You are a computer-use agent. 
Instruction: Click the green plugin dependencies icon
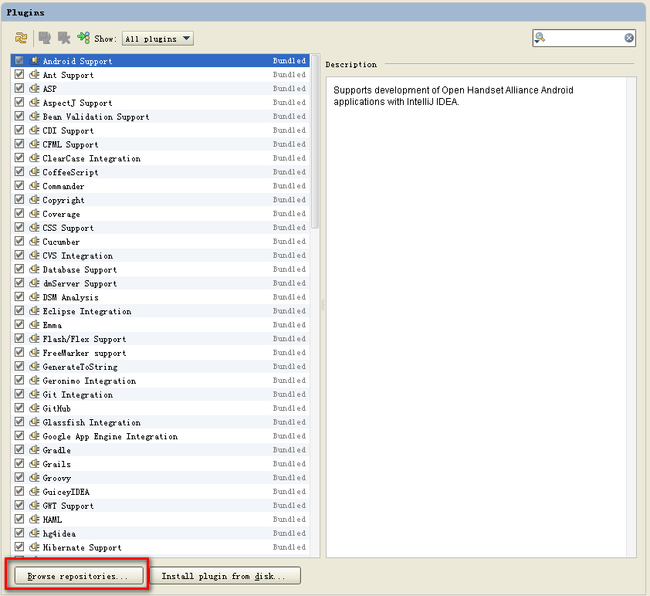point(83,38)
